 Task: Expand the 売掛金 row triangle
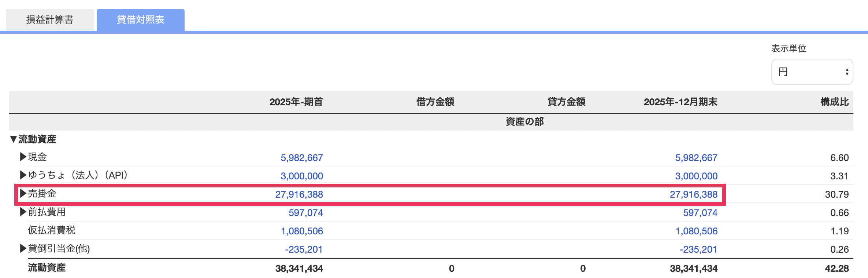pos(23,194)
